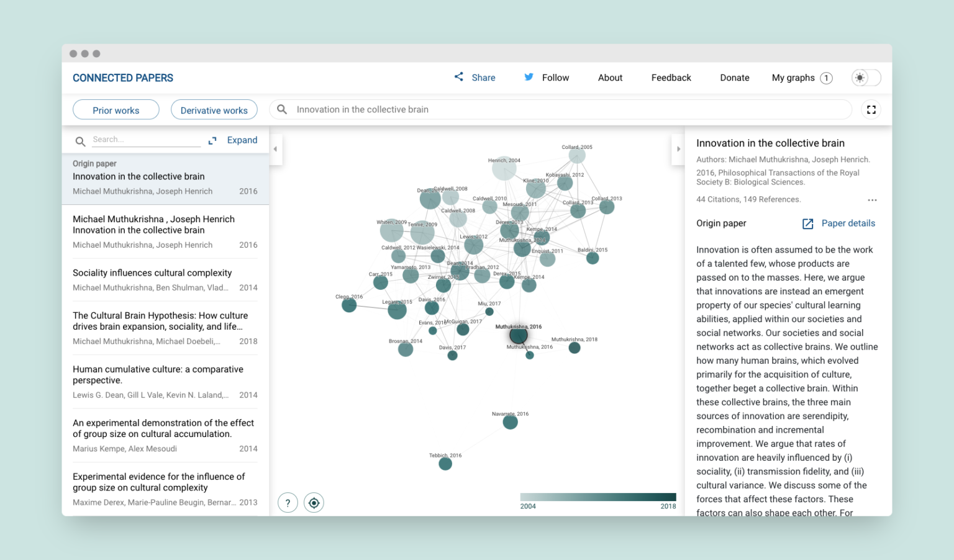Collapse the right details panel

[x=678, y=149]
